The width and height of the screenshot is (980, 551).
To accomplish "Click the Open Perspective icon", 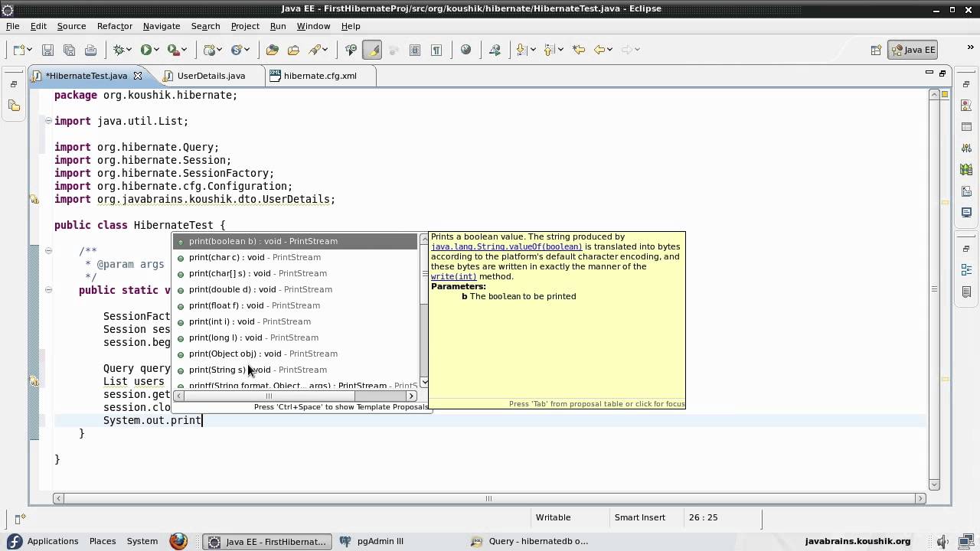I will 876,50.
